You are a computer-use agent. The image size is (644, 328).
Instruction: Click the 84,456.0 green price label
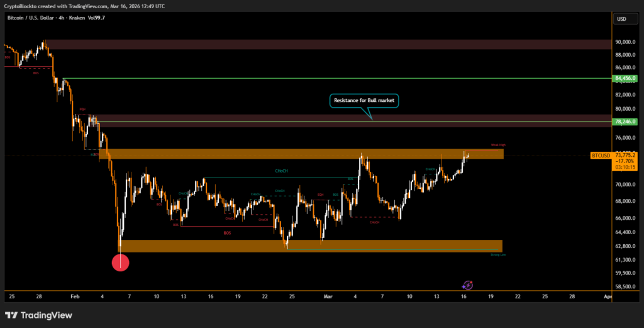pos(626,78)
